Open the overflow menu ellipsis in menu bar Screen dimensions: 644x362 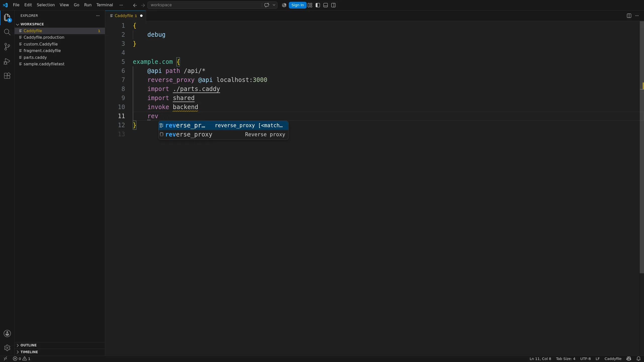pyautogui.click(x=121, y=5)
